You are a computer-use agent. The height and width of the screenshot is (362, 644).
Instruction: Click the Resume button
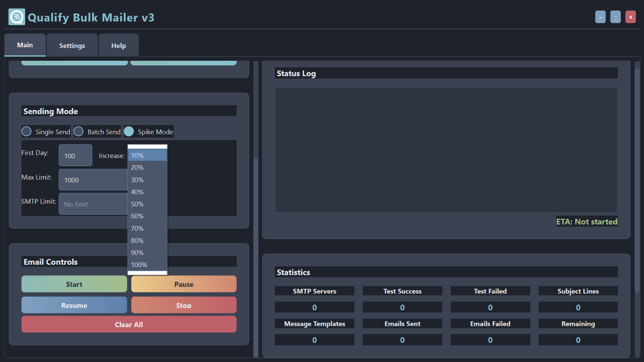coord(74,305)
